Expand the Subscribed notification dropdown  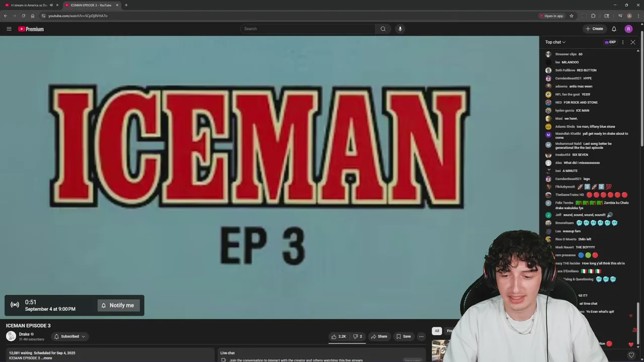(x=70, y=336)
